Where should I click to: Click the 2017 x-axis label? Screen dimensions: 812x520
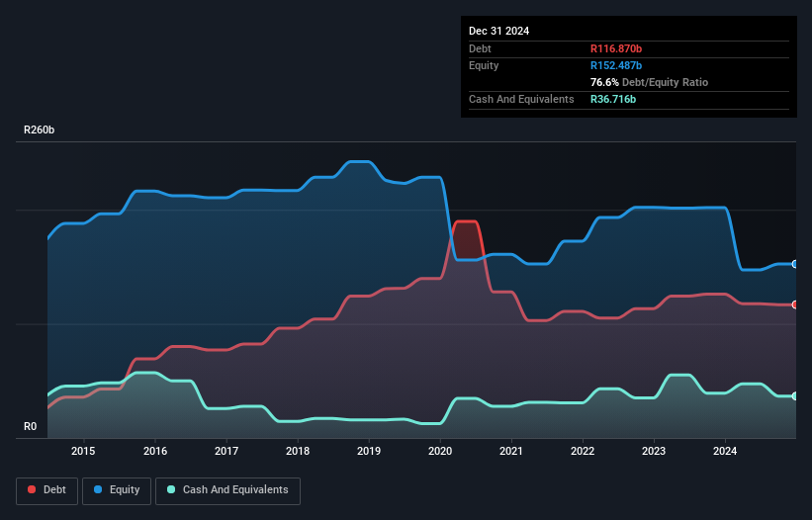[x=226, y=451]
